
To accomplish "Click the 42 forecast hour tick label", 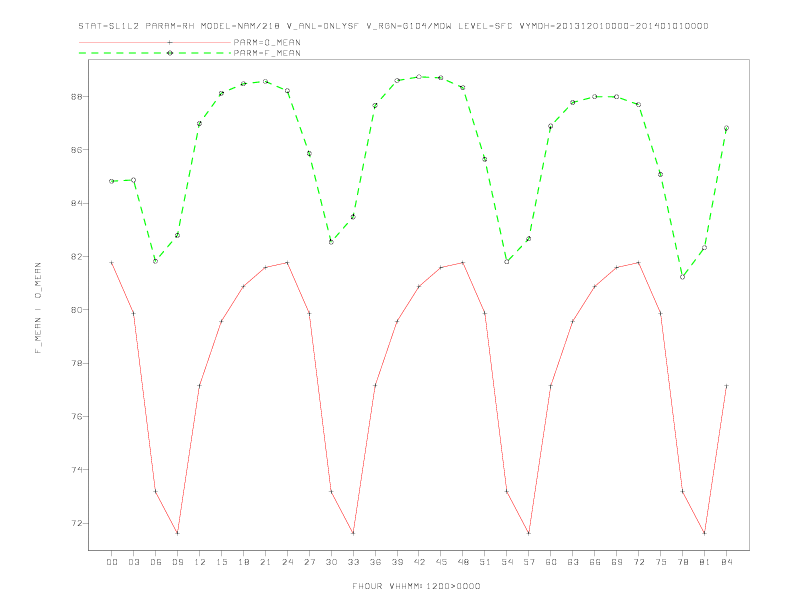I will point(419,562).
